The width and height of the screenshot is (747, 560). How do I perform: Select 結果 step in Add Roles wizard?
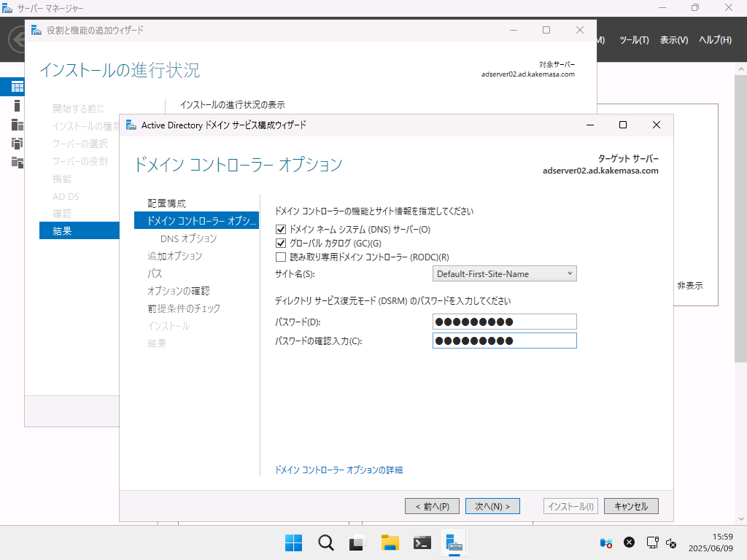[x=79, y=231]
